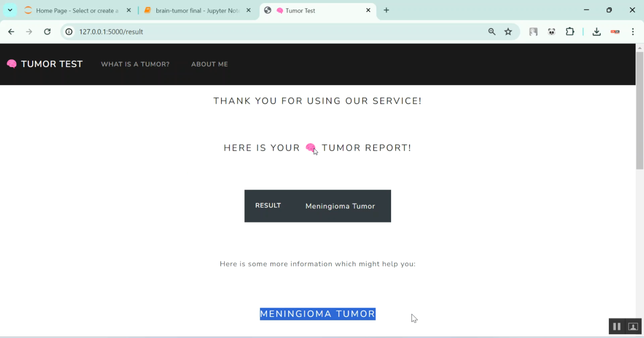Click "Here is some more information" text
Viewport: 644px width, 338px height.
coord(318,264)
